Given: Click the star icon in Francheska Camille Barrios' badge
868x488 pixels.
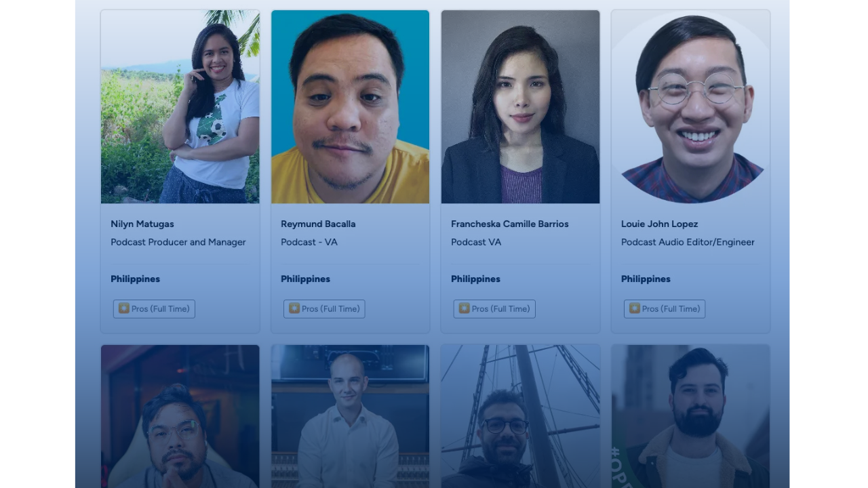Looking at the screenshot, I should (x=465, y=308).
